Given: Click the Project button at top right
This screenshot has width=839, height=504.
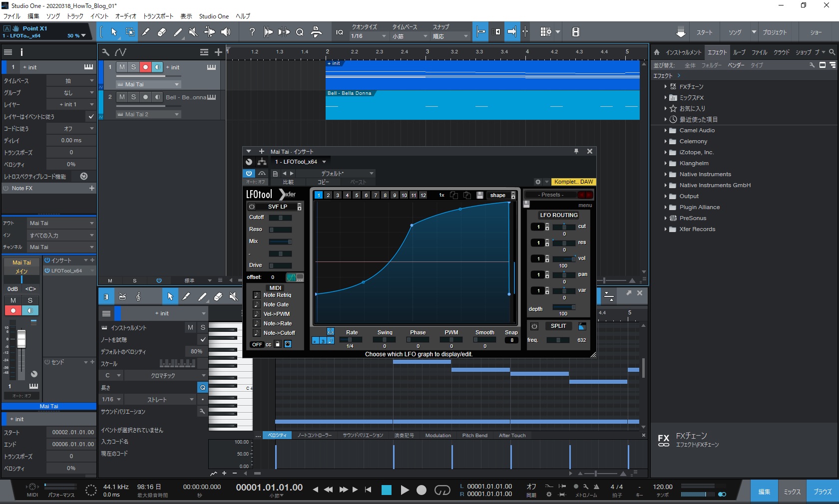Looking at the screenshot, I should (x=775, y=32).
